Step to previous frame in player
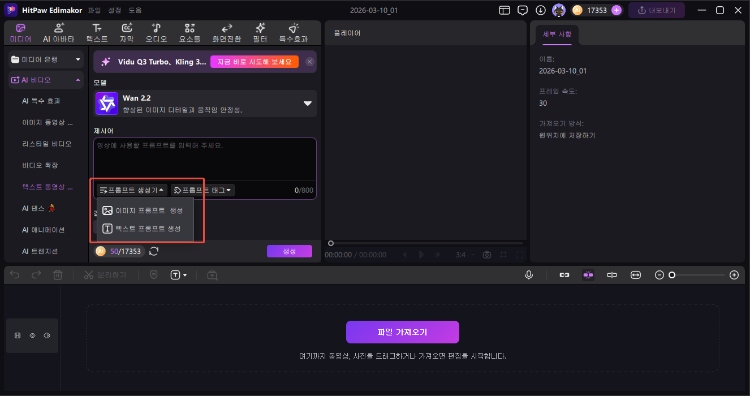The width and height of the screenshot is (750, 396). click(405, 255)
